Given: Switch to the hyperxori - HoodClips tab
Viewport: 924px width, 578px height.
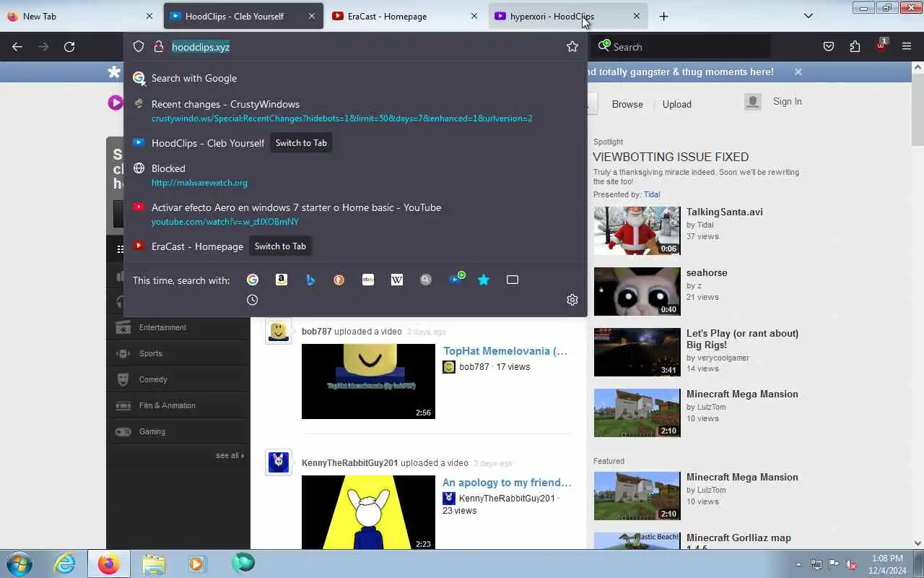Looking at the screenshot, I should tap(568, 16).
